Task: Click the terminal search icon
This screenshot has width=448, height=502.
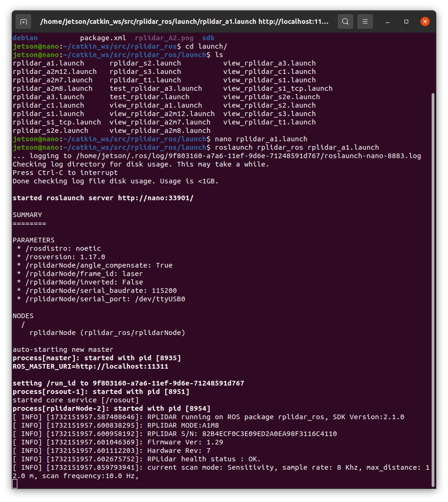Action: point(345,22)
